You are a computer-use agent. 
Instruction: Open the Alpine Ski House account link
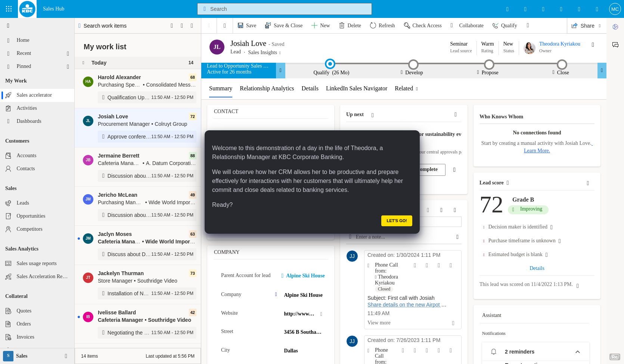(x=305, y=276)
